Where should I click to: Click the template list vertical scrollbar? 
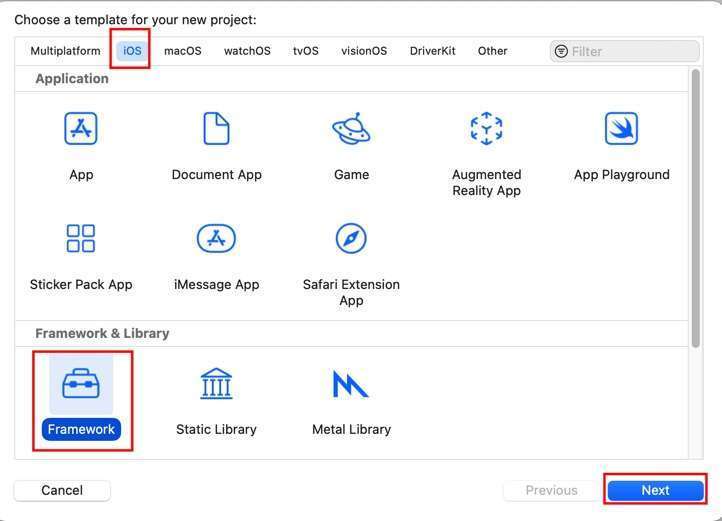695,210
